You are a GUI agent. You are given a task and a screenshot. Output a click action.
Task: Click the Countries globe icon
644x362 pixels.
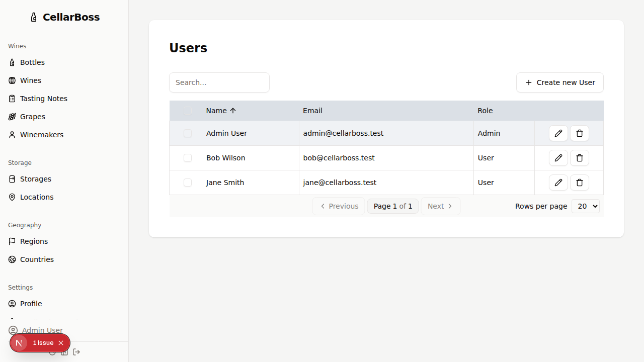pyautogui.click(x=12, y=259)
